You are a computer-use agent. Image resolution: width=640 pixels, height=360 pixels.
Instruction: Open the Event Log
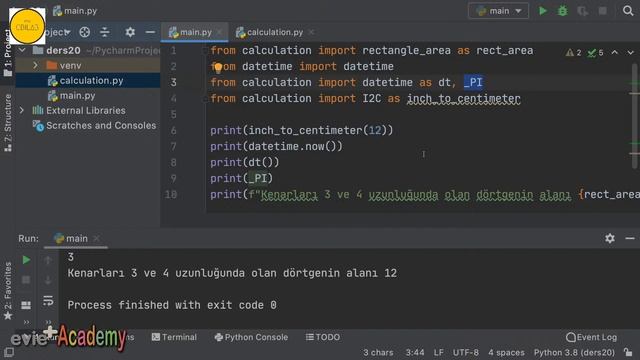tap(591, 337)
